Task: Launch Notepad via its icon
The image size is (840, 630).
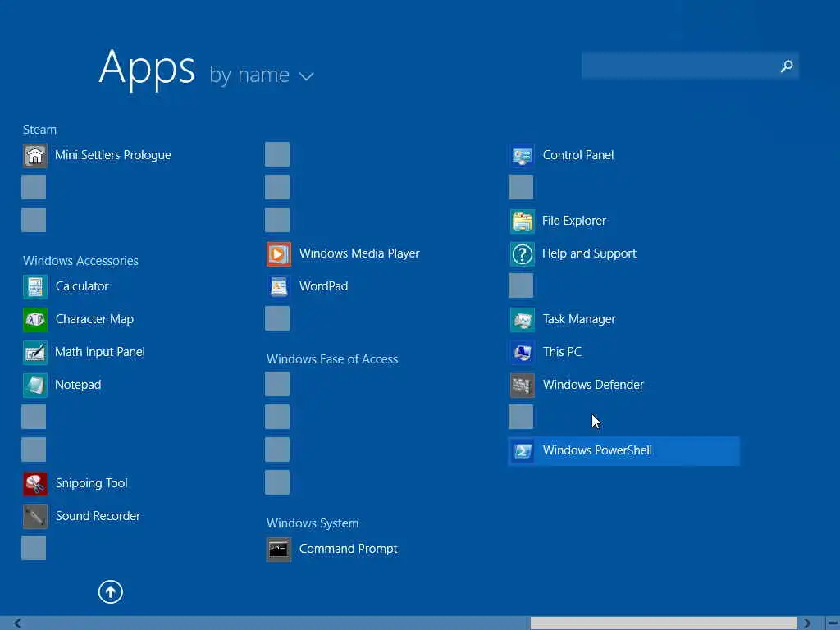Action: [34, 385]
